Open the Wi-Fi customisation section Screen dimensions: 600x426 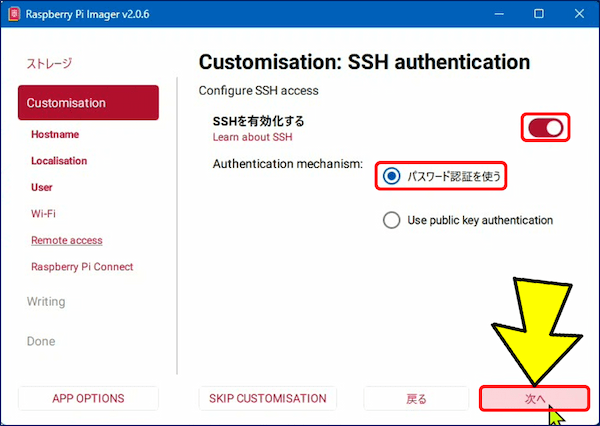[43, 214]
